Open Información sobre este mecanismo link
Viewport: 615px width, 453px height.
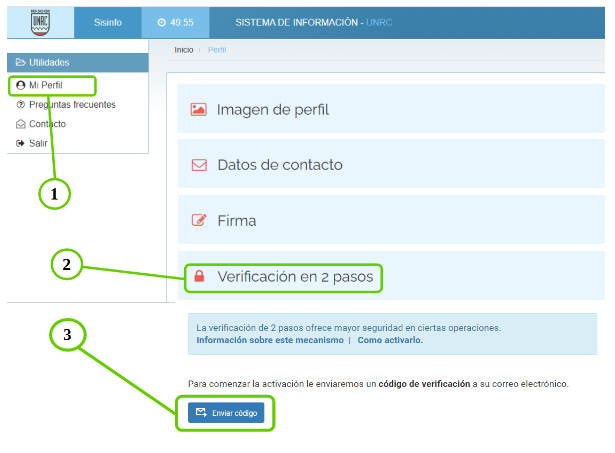click(270, 340)
